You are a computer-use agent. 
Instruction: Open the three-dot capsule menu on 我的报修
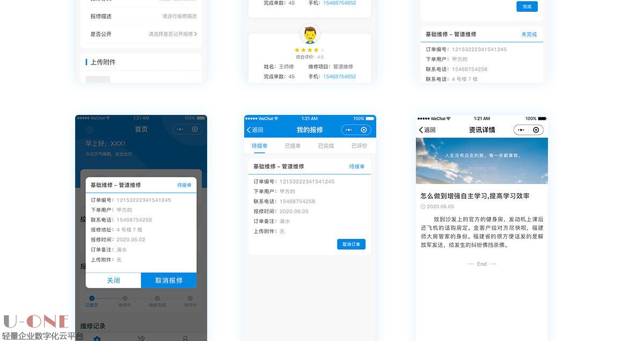(349, 130)
